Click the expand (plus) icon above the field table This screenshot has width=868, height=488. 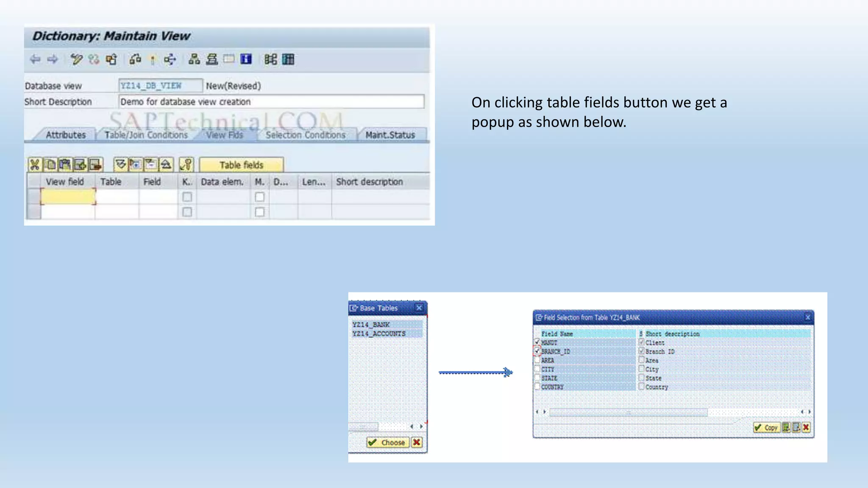[x=136, y=164]
